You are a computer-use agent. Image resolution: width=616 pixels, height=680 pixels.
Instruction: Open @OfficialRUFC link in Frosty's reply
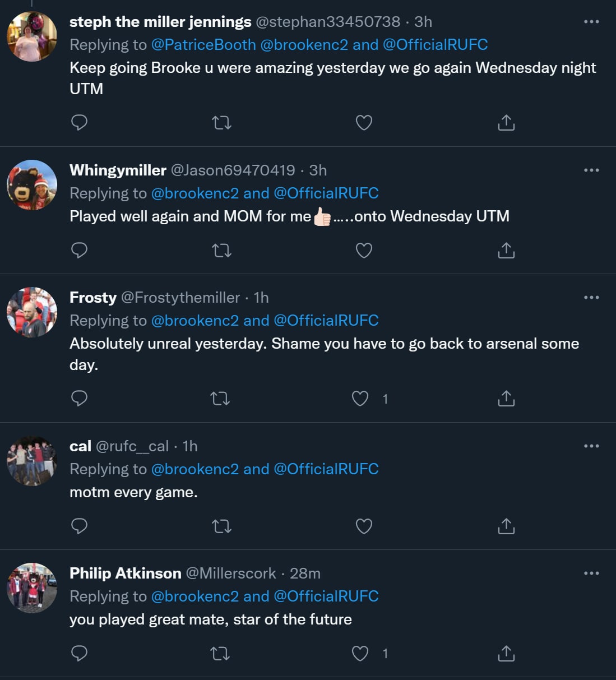pyautogui.click(x=326, y=321)
